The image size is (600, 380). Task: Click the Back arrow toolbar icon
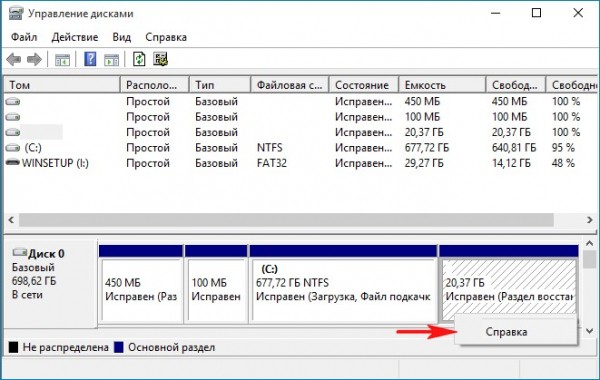point(14,59)
